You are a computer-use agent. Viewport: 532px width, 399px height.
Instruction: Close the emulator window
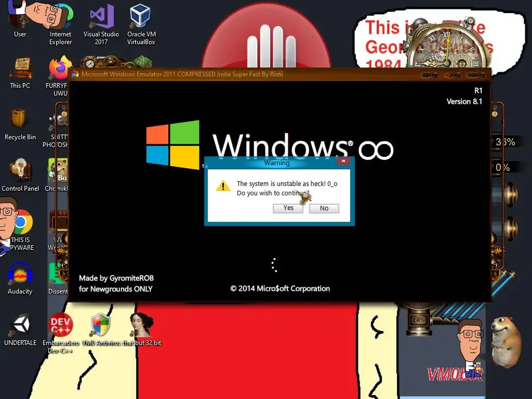click(476, 75)
